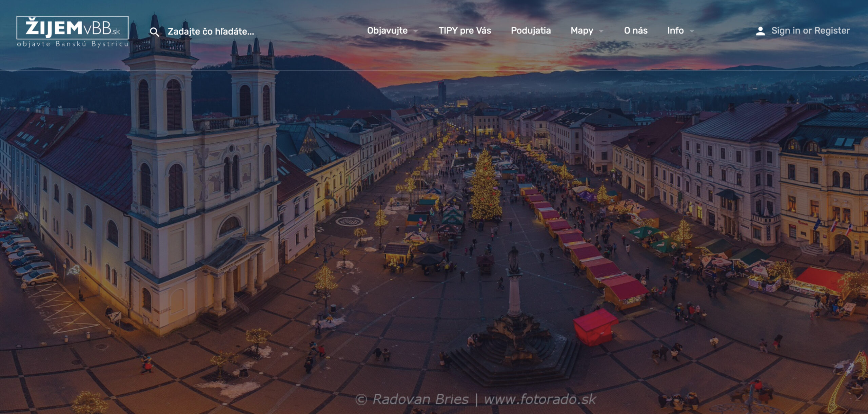Expand the Mapy dropdown arrow
868x414 pixels.
coord(601,31)
